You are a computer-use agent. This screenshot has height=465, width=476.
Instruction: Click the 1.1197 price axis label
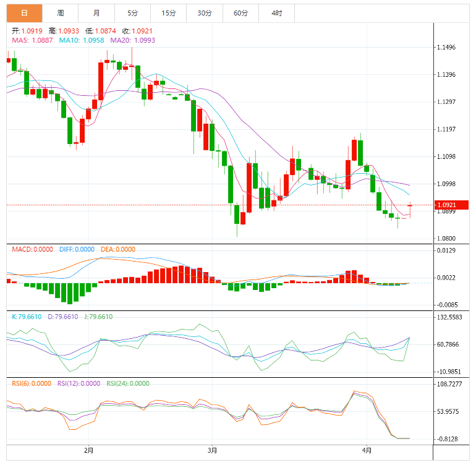pyautogui.click(x=446, y=129)
